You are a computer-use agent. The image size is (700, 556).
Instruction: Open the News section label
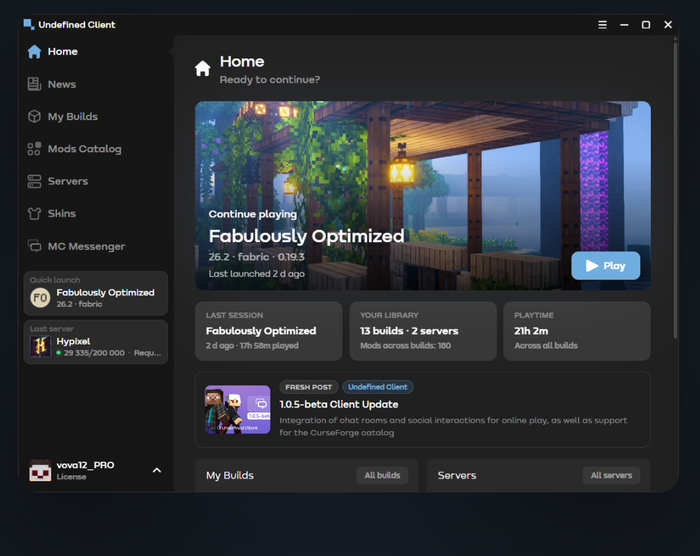tap(62, 84)
